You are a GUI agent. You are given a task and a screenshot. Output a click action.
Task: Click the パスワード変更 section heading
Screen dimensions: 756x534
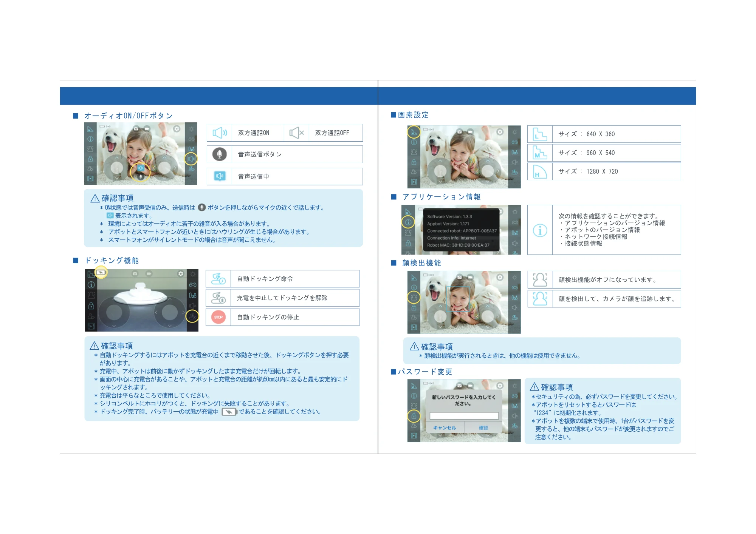(x=425, y=372)
